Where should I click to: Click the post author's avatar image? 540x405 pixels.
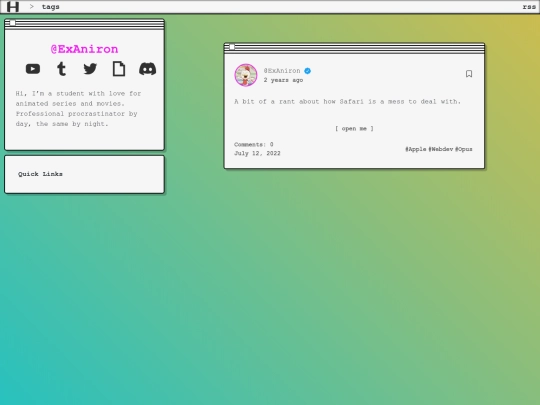pos(246,75)
